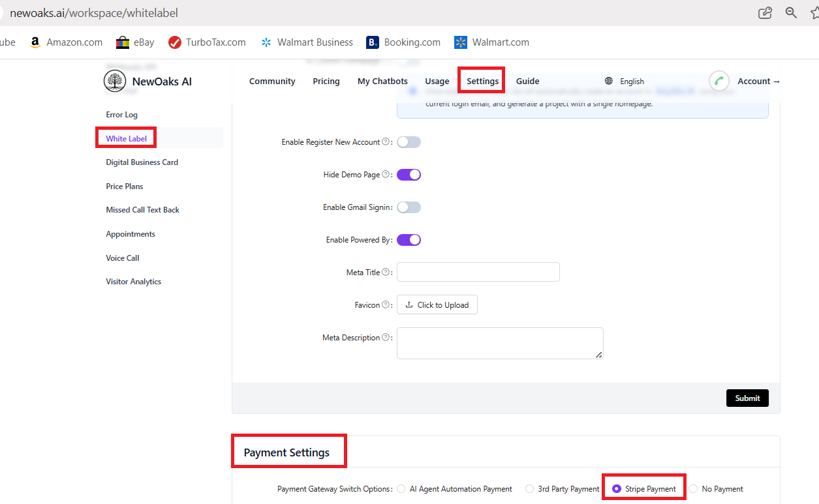Enable Gmail Signin toggle
The height and width of the screenshot is (504, 819).
409,207
